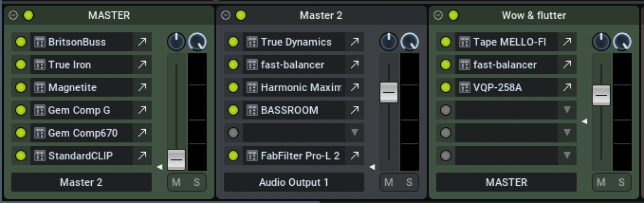Click the plugin icon beside FabFilter Pro-L 2

252,156
